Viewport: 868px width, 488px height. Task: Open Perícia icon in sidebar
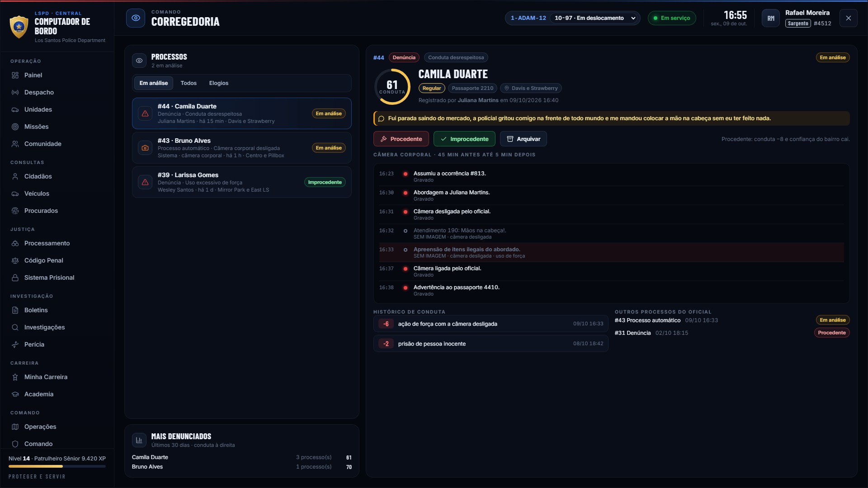15,344
